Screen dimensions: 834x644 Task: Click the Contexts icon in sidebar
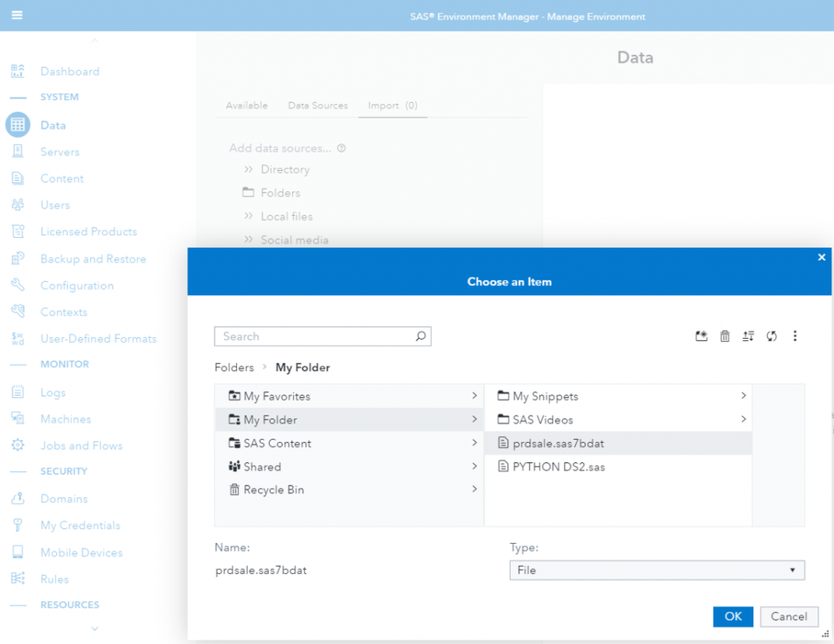coord(18,311)
